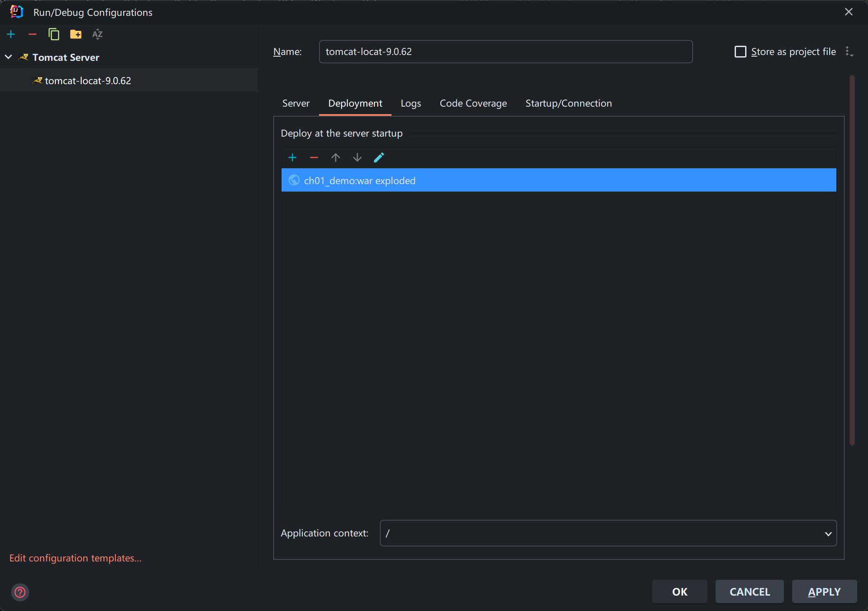Copy the selected configuration
This screenshot has height=611, width=868.
[x=54, y=34]
